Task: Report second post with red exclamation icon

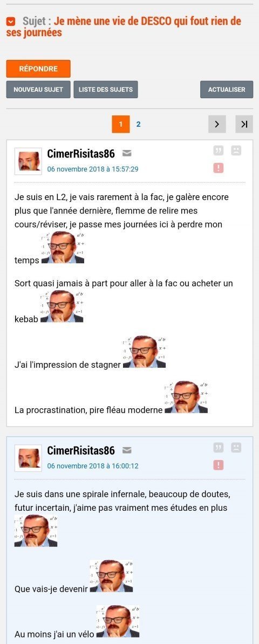Action: [x=219, y=465]
